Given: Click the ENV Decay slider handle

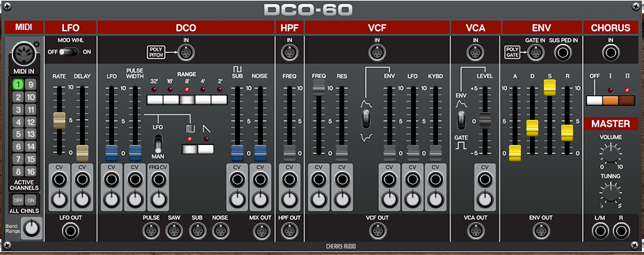Looking at the screenshot, I should (532, 128).
